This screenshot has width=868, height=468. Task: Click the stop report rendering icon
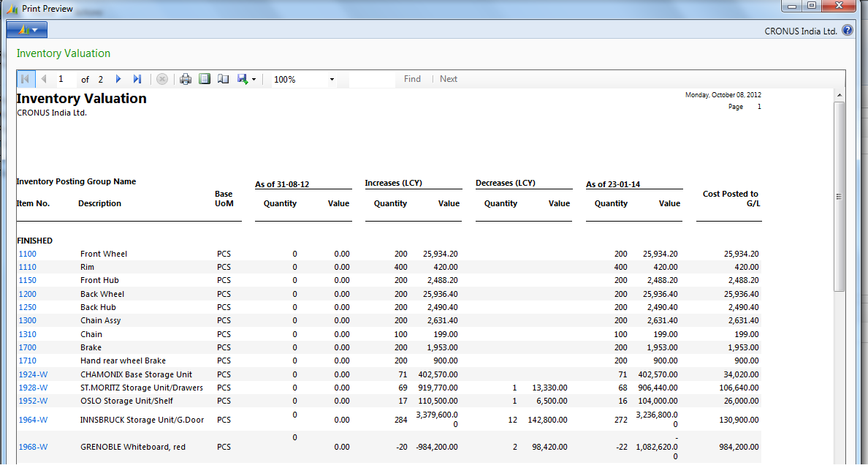point(161,78)
